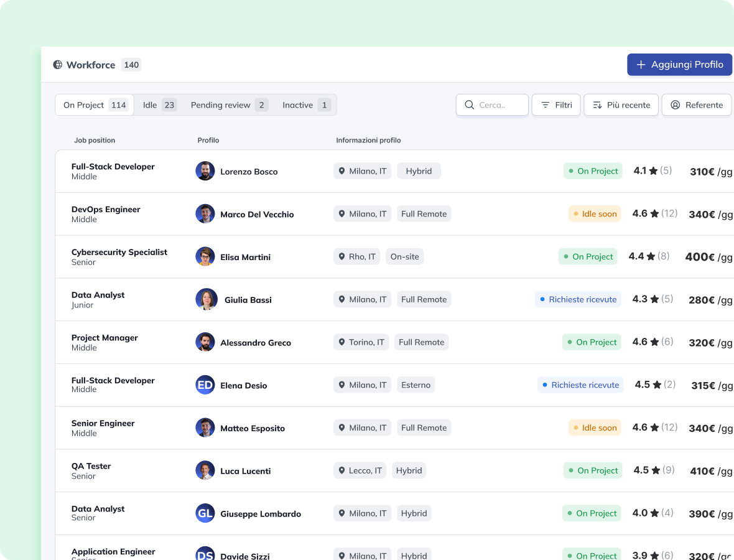
Task: Click location pin in Torino, IT tag
Action: pyautogui.click(x=341, y=342)
